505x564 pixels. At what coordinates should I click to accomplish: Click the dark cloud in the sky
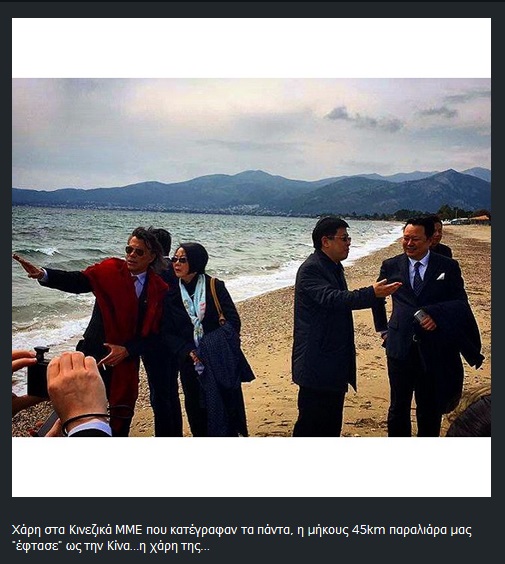pos(365,119)
